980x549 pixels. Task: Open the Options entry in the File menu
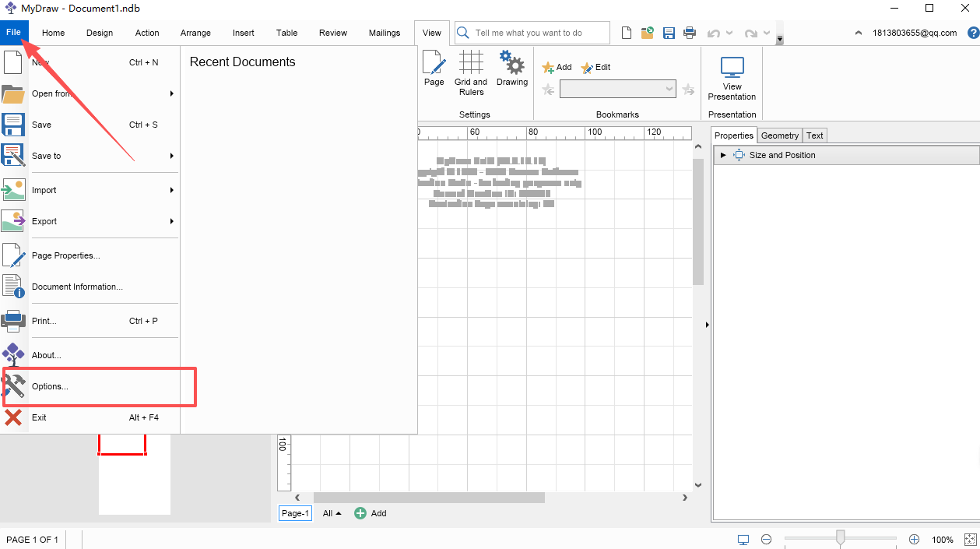point(50,386)
